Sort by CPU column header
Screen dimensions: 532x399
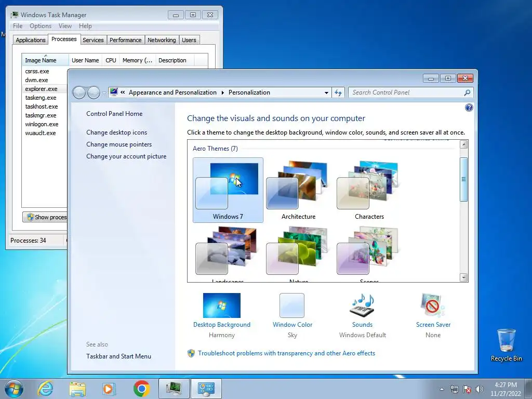111,60
